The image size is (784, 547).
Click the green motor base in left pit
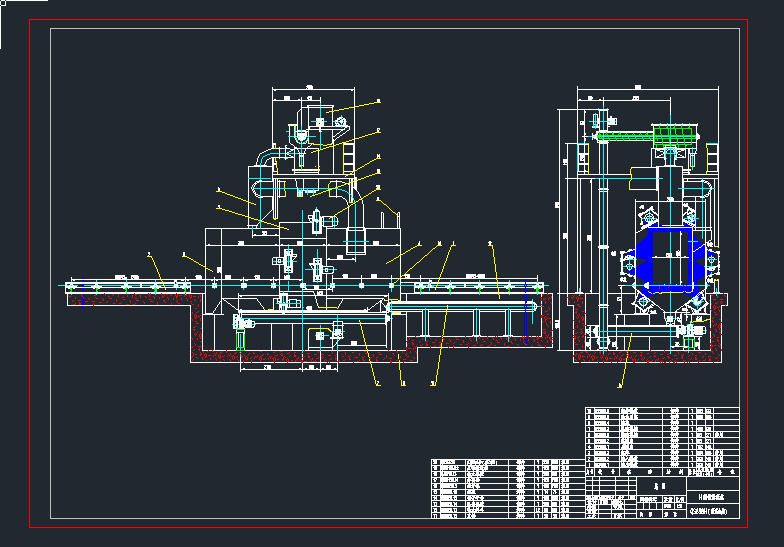(x=238, y=341)
